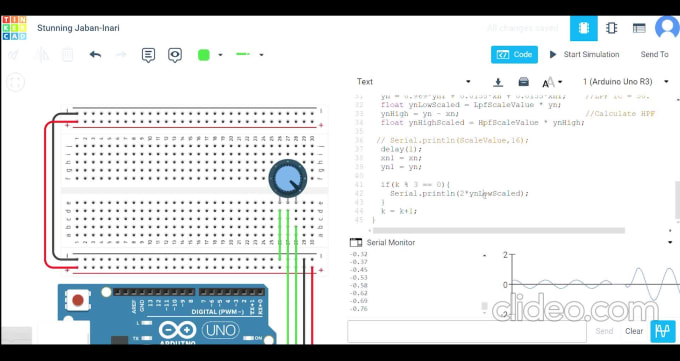Viewport: 680px width, 361px height.
Task: Select the Arduino Uno R3 board dropdown
Action: 625,82
